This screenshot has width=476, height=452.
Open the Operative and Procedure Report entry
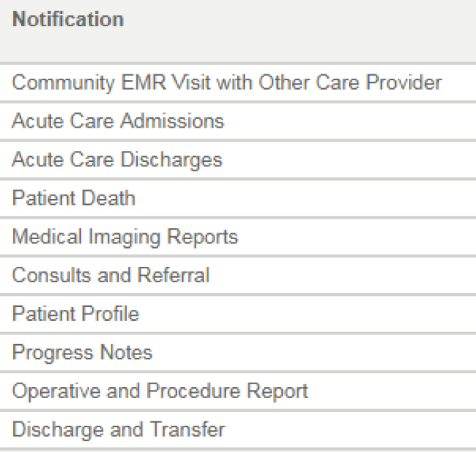[160, 391]
